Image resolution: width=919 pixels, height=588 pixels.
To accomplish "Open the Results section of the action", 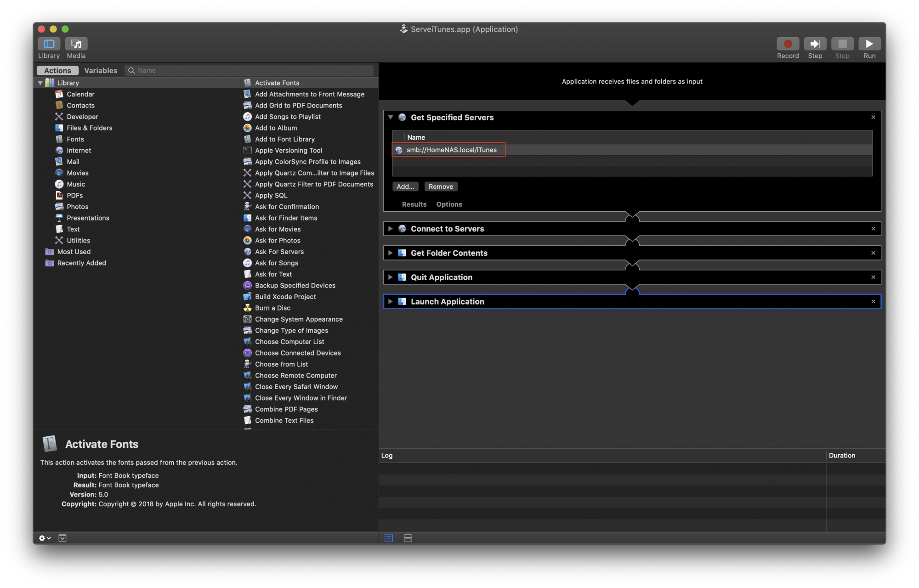I will [414, 204].
